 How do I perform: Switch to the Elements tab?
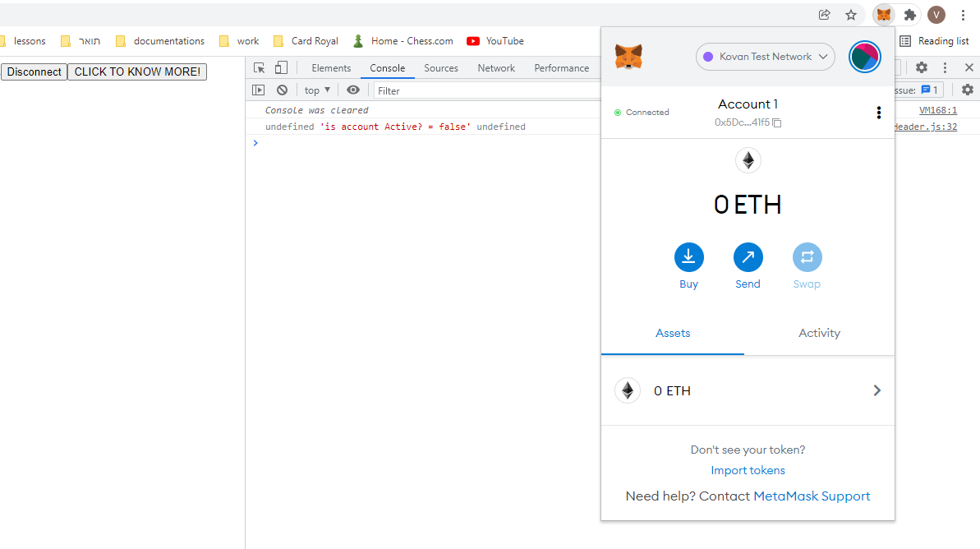(331, 67)
